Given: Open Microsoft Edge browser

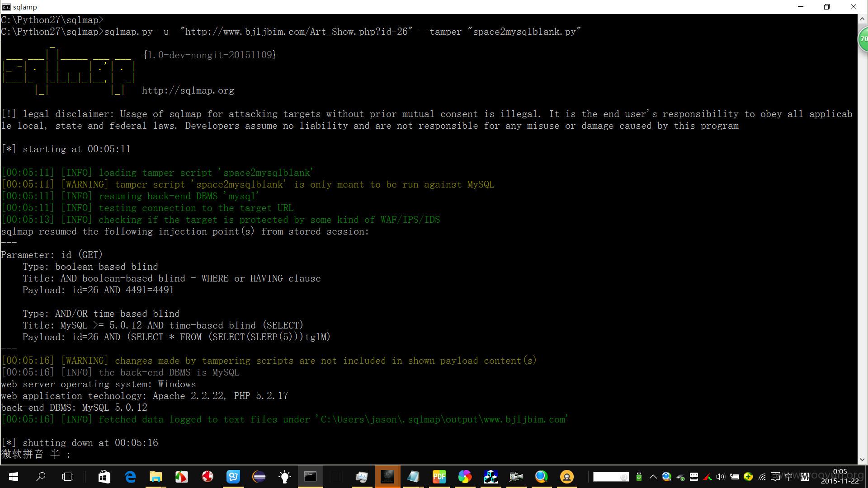Looking at the screenshot, I should click(130, 477).
